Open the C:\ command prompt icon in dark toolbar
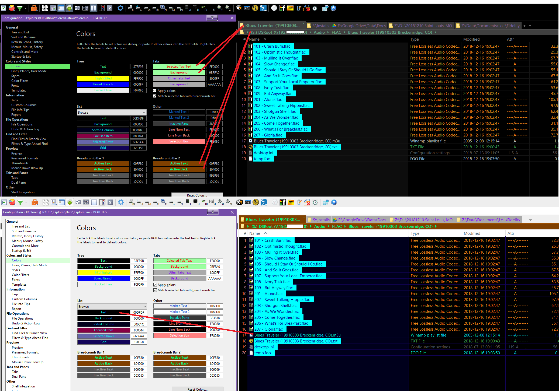Viewport: 559px width, 392px height. (247, 8)
